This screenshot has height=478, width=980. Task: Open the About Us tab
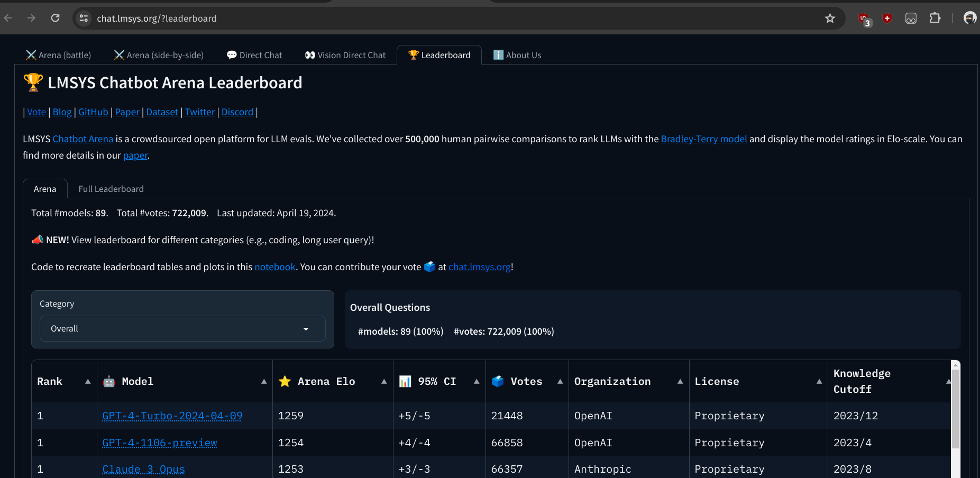pyautogui.click(x=517, y=55)
